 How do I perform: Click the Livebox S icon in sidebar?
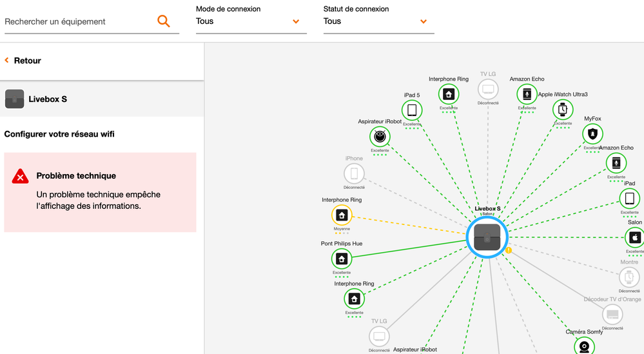(x=14, y=99)
